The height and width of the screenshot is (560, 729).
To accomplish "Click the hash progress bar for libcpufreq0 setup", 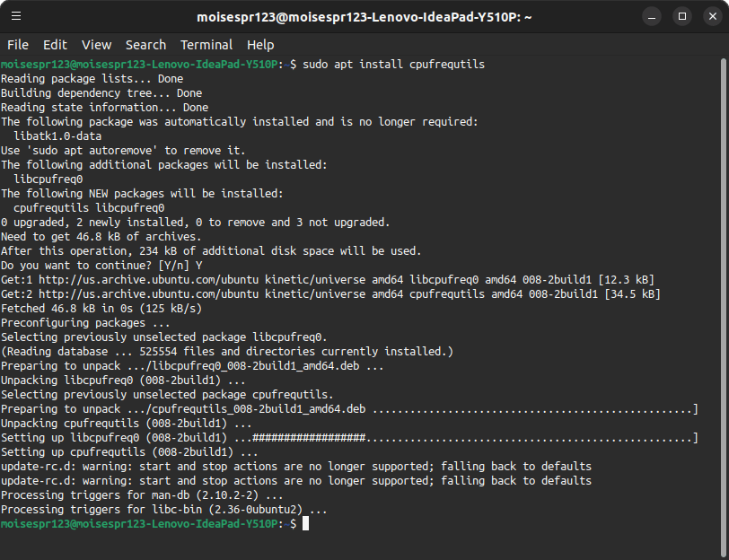I will (x=309, y=438).
